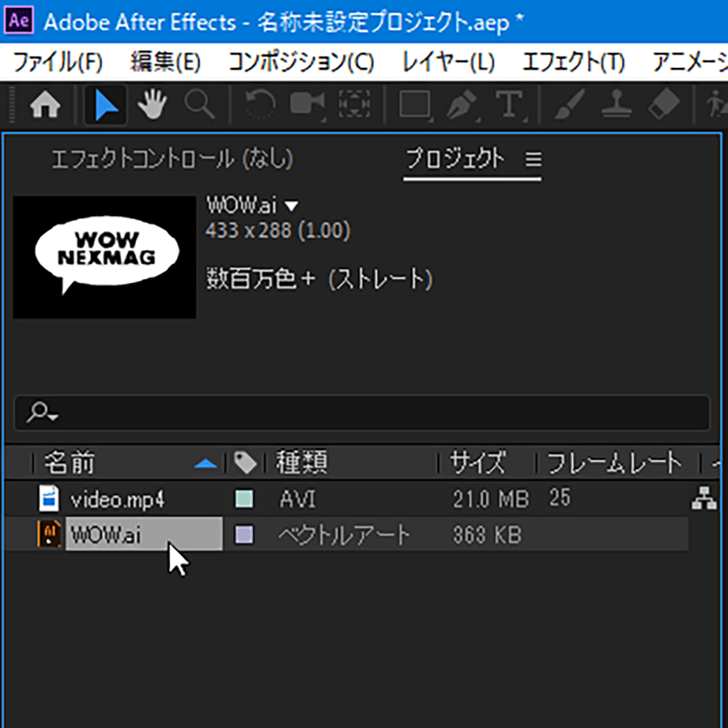
Task: Select the Camera tool
Action: click(x=307, y=104)
